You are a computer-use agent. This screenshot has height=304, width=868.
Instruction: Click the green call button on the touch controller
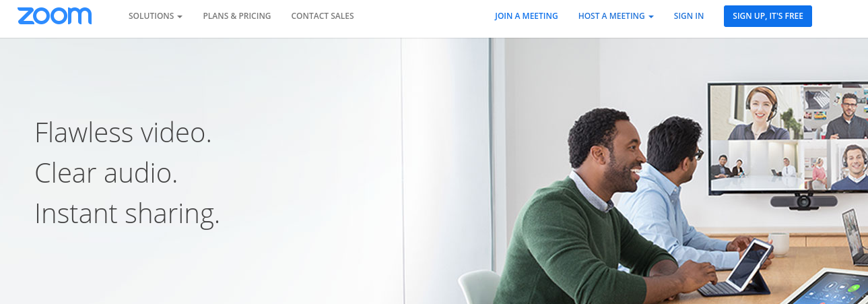[855, 288]
